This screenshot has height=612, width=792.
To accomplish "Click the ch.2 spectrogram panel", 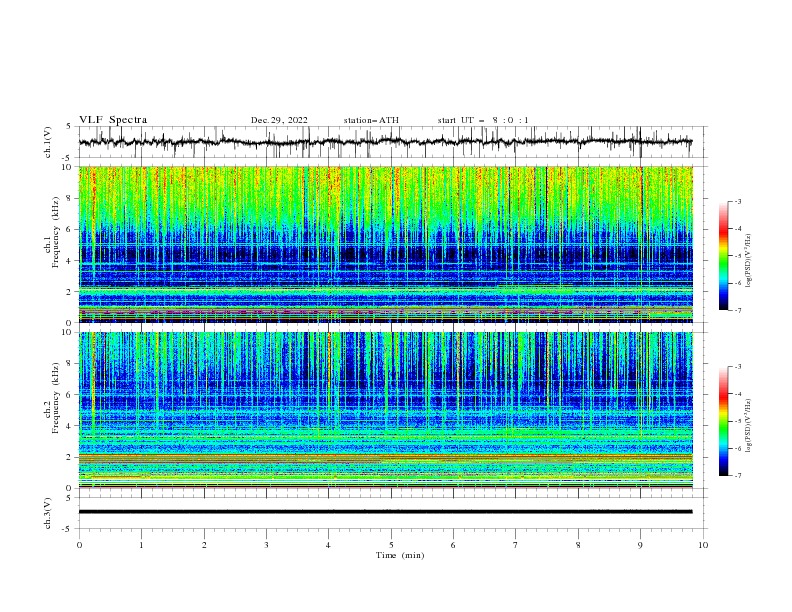I will pyautogui.click(x=385, y=410).
